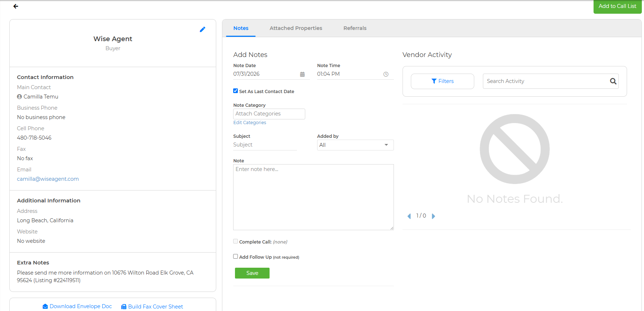This screenshot has width=644, height=311.
Task: Open the Referrals tab
Action: [x=355, y=28]
